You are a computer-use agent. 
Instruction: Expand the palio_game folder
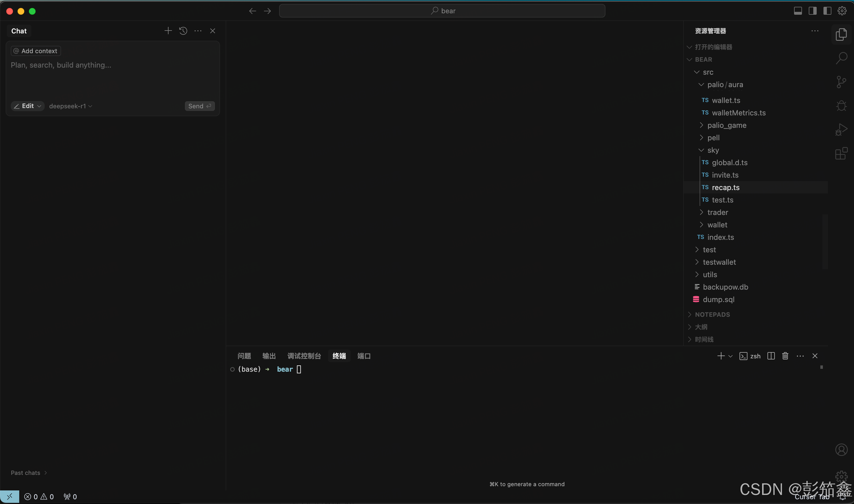(727, 125)
